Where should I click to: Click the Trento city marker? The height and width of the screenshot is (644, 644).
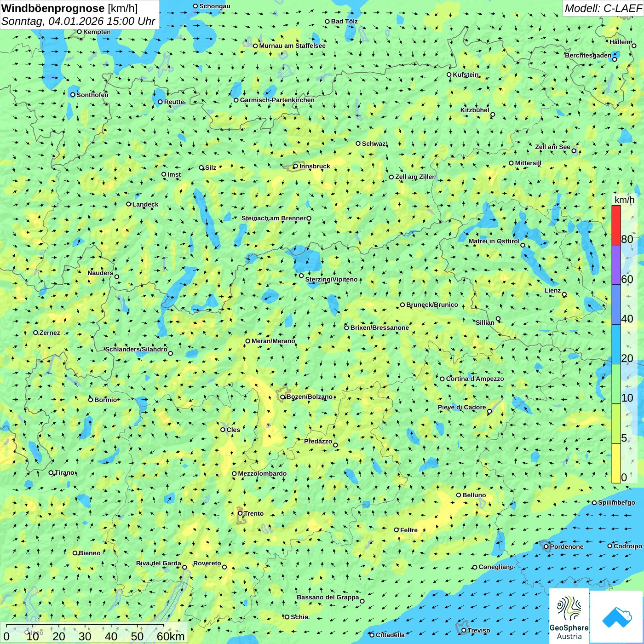point(240,513)
